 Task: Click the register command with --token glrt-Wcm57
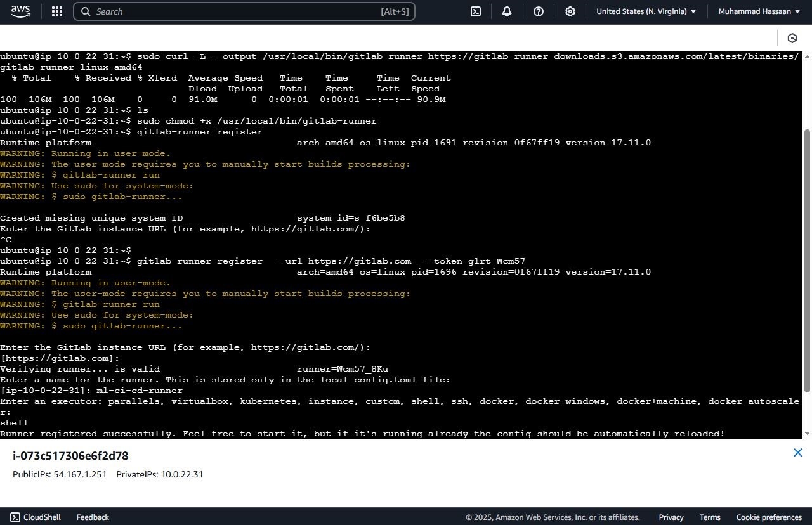coord(263,261)
